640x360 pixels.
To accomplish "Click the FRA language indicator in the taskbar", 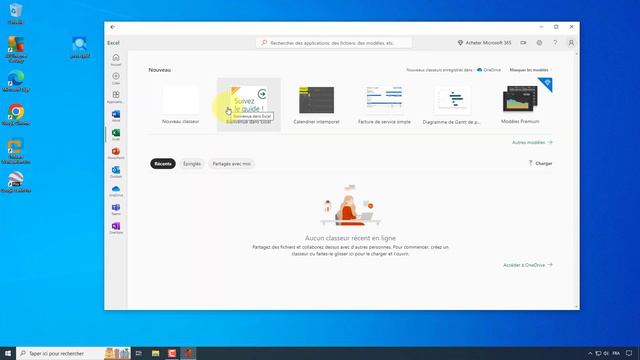I will click(x=616, y=353).
